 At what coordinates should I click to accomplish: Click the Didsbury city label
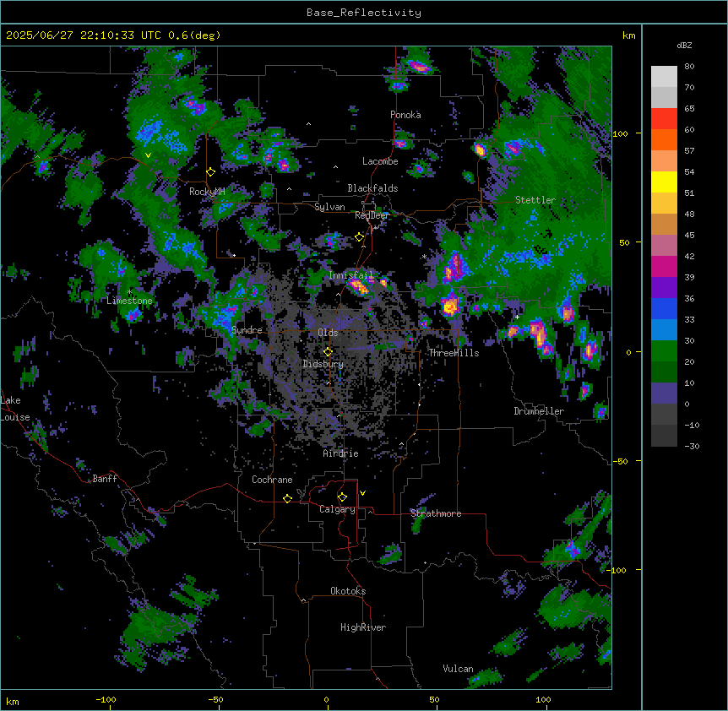323,364
